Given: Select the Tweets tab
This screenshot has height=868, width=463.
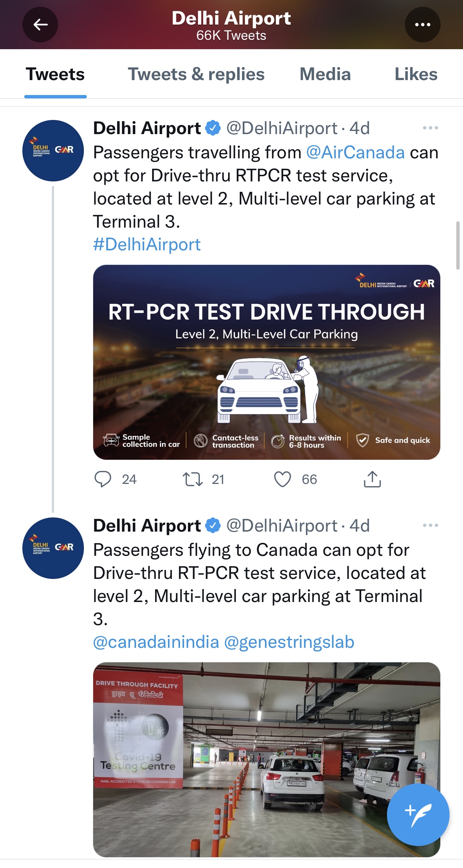Looking at the screenshot, I should pos(55,74).
